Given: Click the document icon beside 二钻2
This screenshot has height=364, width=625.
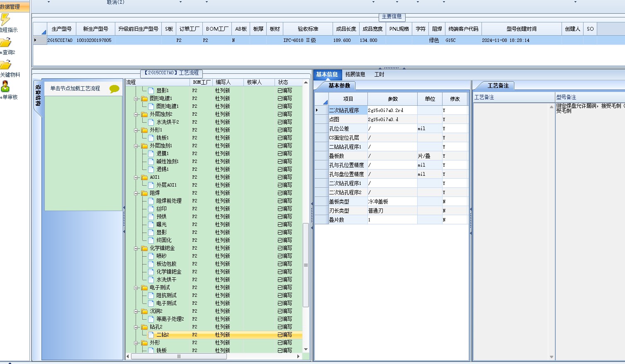Looking at the screenshot, I should (151, 335).
